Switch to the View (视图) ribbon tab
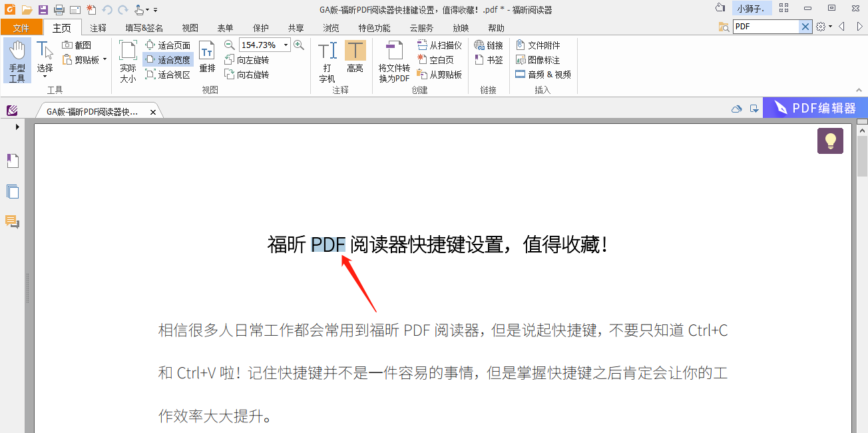Image resolution: width=868 pixels, height=433 pixels. click(190, 28)
